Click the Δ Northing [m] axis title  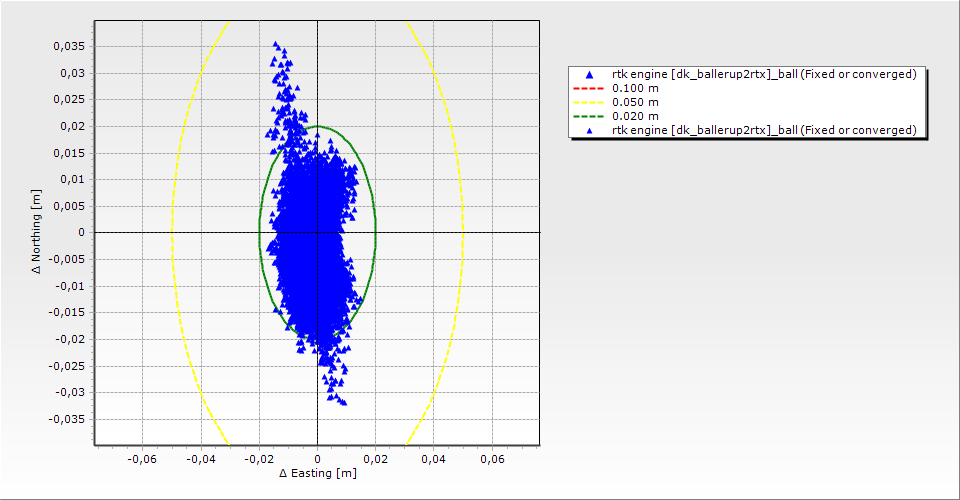click(x=37, y=231)
